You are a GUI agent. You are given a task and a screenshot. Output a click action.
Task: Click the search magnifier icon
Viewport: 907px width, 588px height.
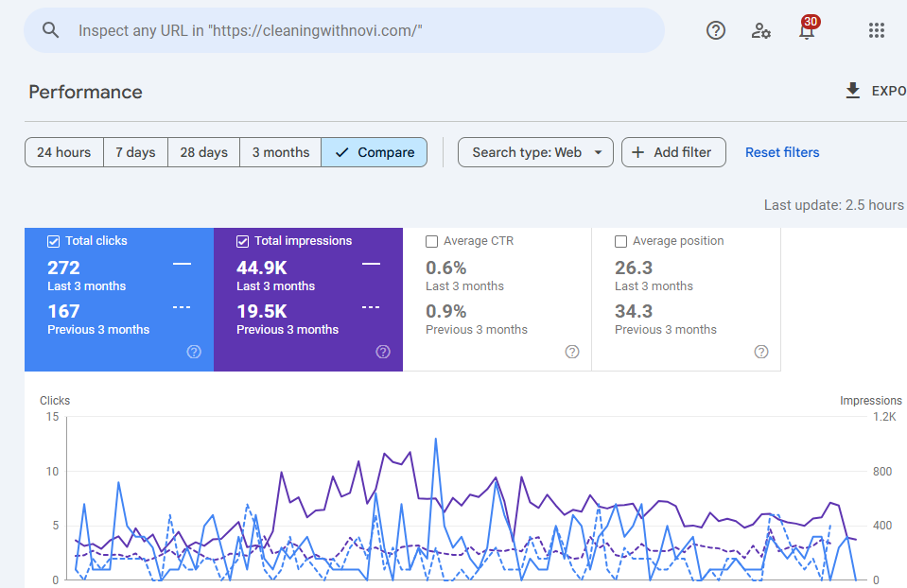(51, 30)
